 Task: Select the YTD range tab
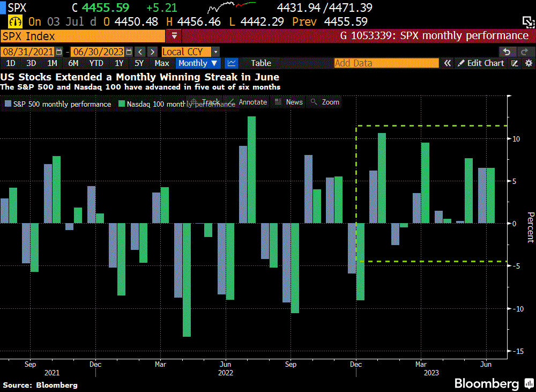pos(96,63)
